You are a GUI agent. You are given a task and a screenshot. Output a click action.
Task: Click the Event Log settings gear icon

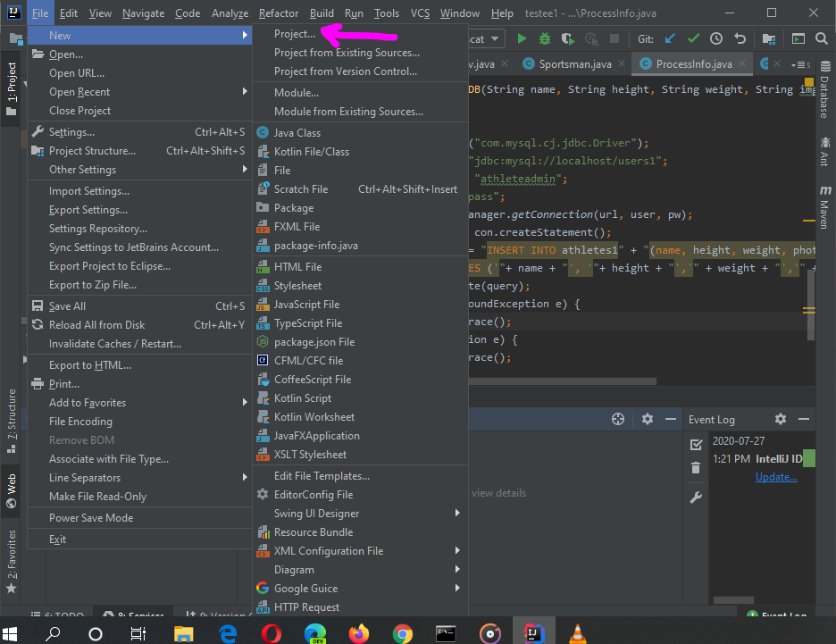click(780, 419)
